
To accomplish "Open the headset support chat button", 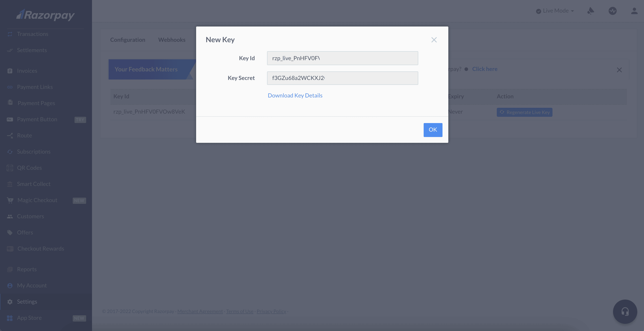I will (625, 311).
